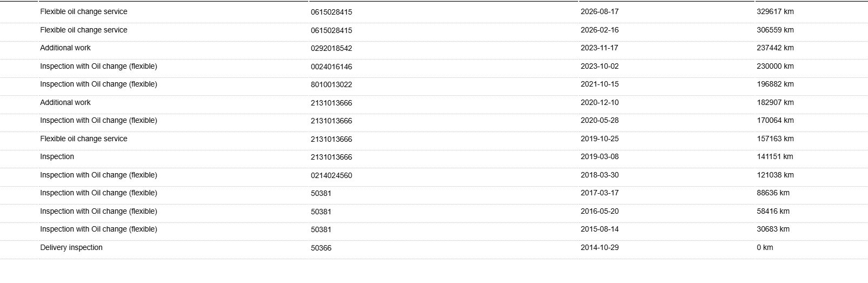Click the date 2021-10-15
Screen dimensions: 868x283
pos(600,84)
